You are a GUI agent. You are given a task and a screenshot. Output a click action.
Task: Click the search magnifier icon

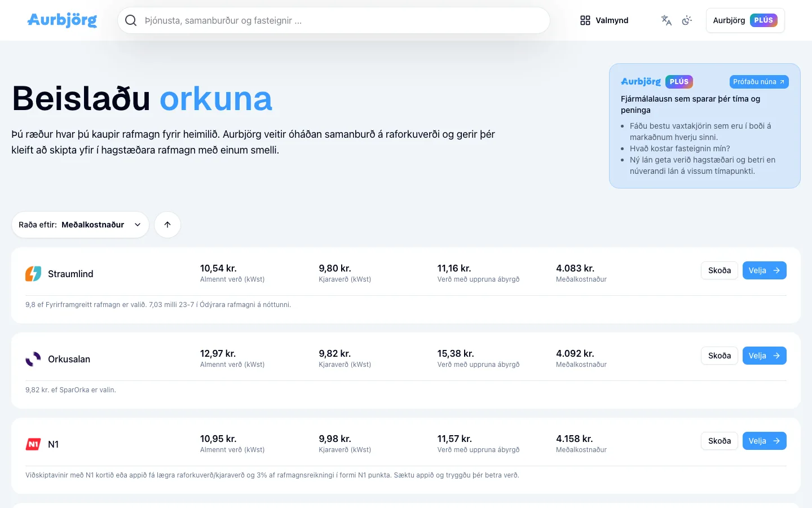click(x=131, y=20)
